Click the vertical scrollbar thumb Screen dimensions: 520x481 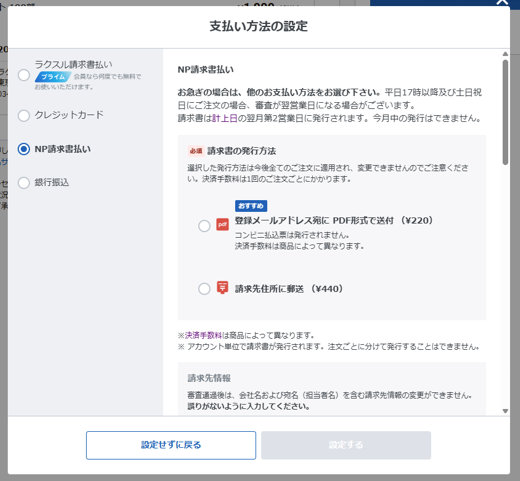(x=505, y=112)
